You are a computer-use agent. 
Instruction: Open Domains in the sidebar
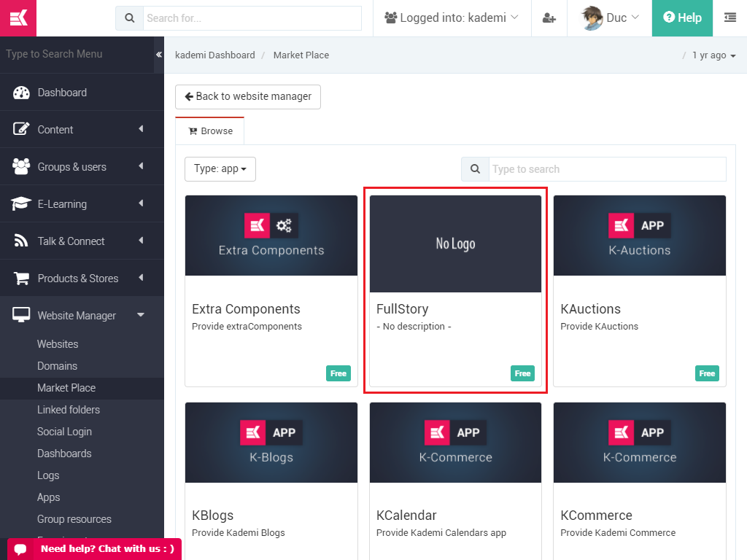[x=57, y=366]
